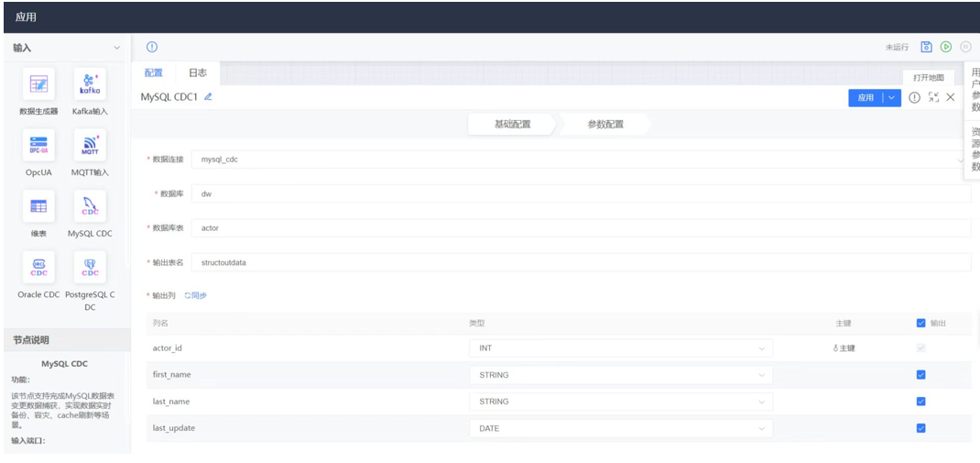
Task: Click the pencil icon beside MySQL CDC1
Action: coord(208,97)
